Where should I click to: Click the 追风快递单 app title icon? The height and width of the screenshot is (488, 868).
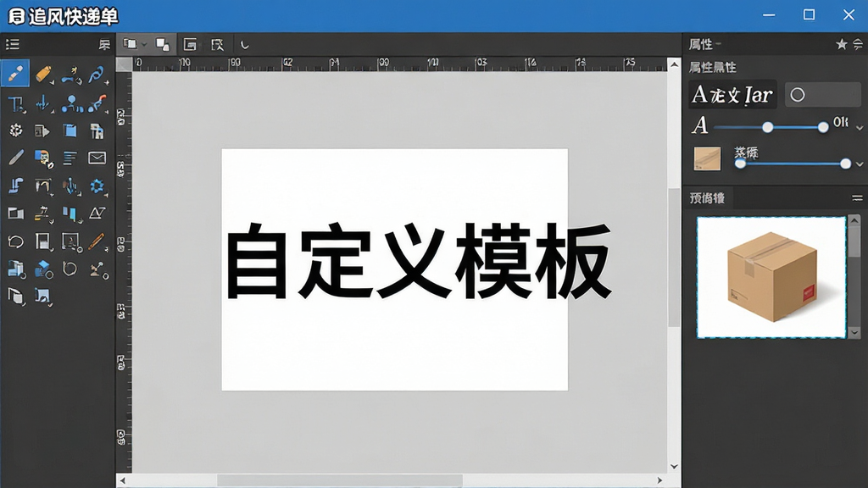pyautogui.click(x=16, y=16)
